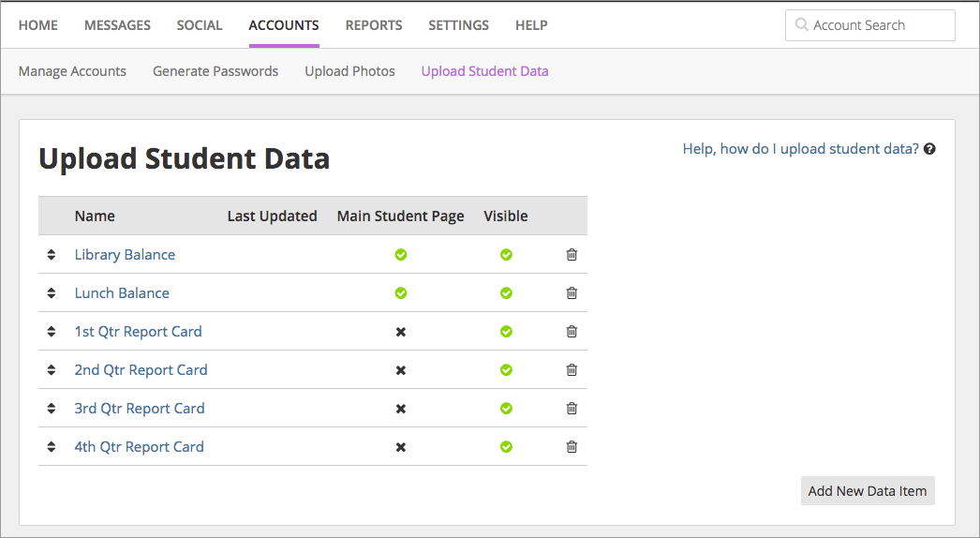Switch to Manage Accounts tab

(x=72, y=71)
